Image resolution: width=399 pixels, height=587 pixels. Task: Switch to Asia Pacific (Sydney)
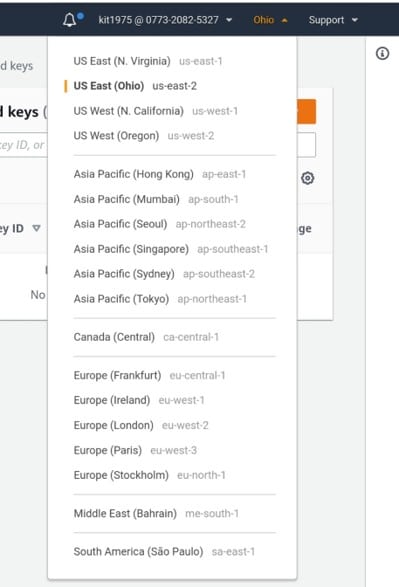164,274
